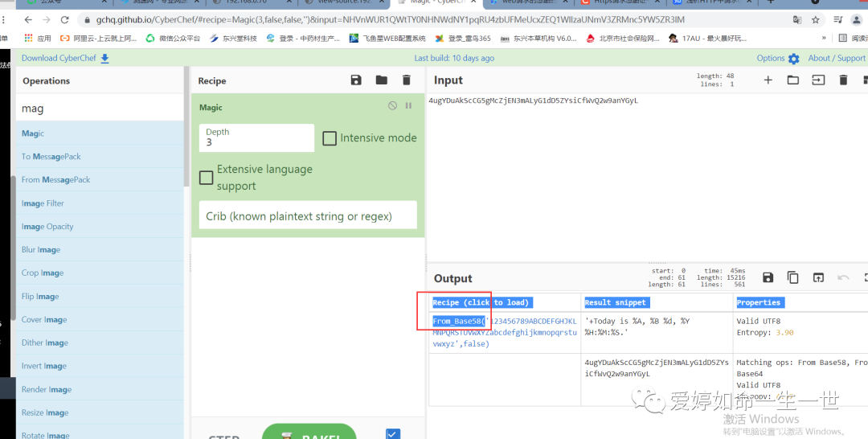Image resolution: width=868 pixels, height=439 pixels.
Task: Select From MessagePack operation
Action: pos(100,180)
